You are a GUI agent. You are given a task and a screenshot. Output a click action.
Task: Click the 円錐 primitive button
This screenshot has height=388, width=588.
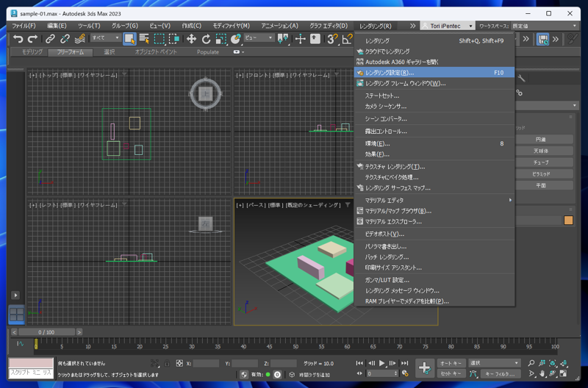[x=544, y=139]
